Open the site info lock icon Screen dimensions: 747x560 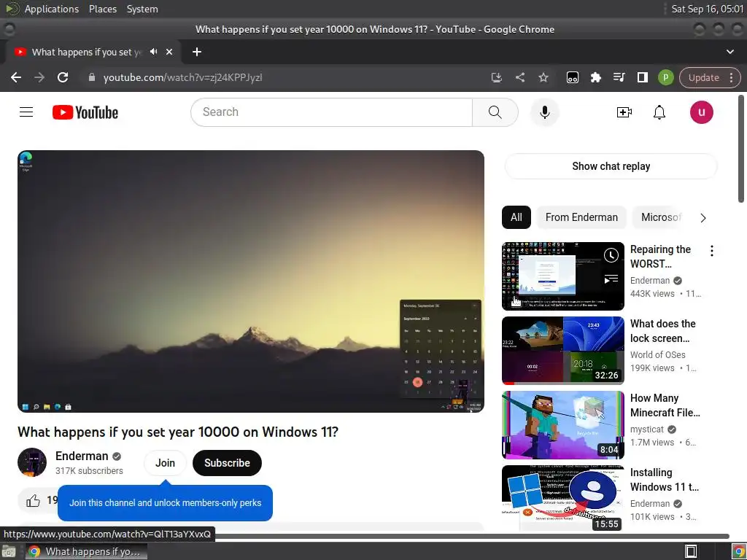coord(92,77)
